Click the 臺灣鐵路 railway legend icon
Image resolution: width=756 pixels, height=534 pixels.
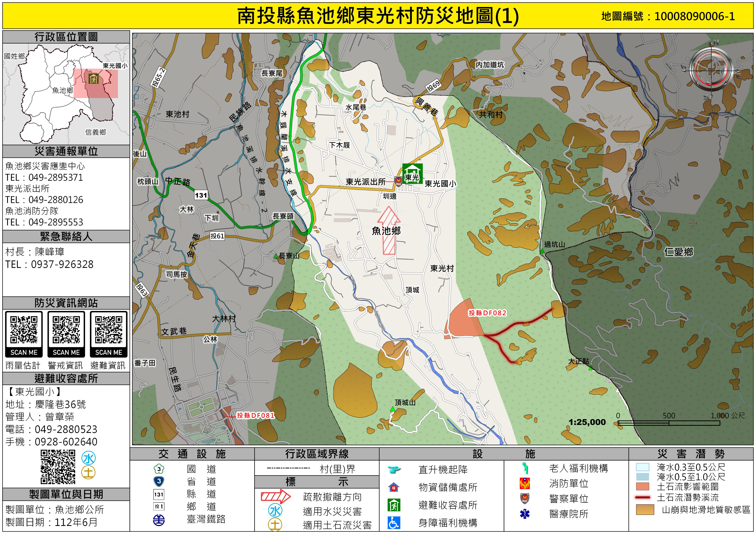[x=159, y=520]
